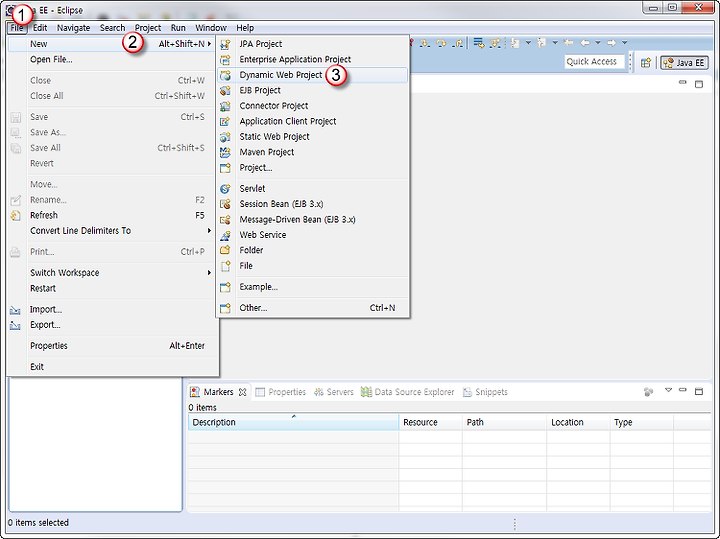The width and height of the screenshot is (720, 539).
Task: Choose Other... from the New submenu
Action: pyautogui.click(x=312, y=308)
